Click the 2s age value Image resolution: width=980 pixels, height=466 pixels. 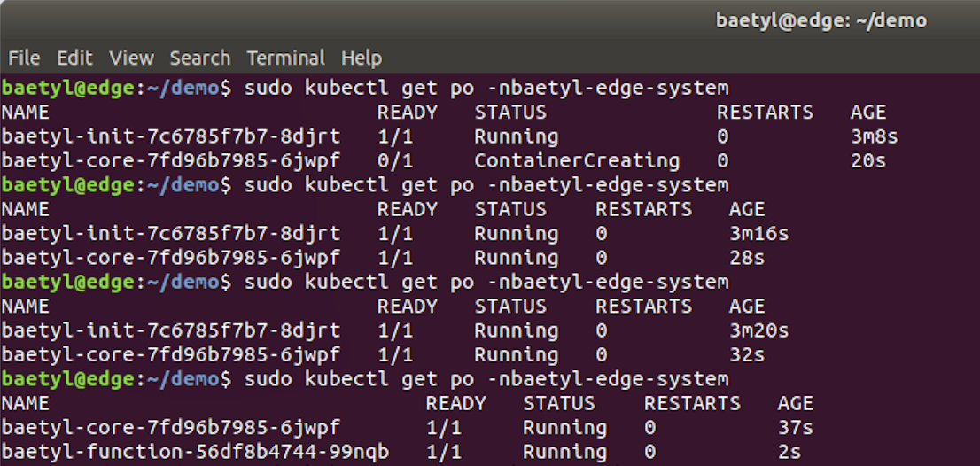click(789, 452)
